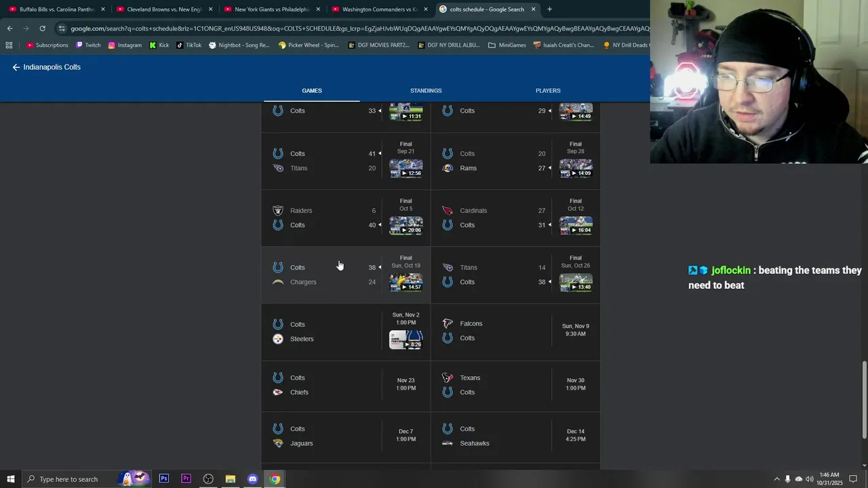The image size is (868, 488).
Task: Open the taskbar volume control
Action: click(x=810, y=479)
